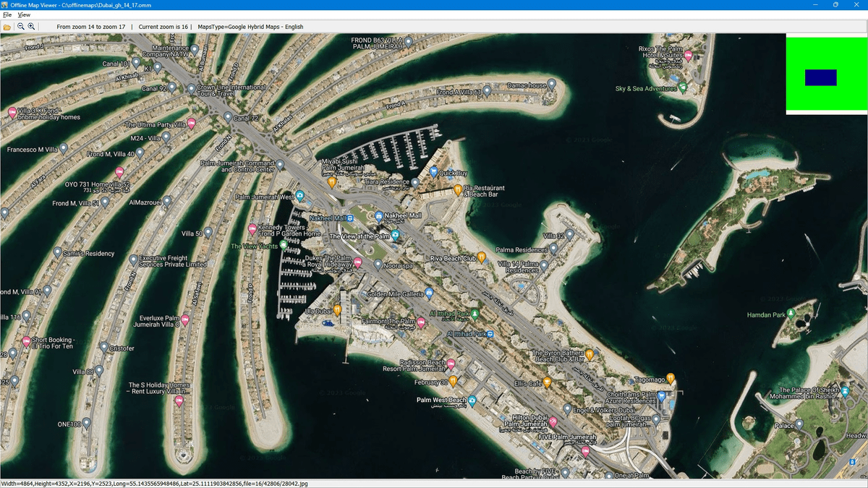Click the open map file folder icon
Viewport: 868px width, 488px height.
click(x=7, y=27)
